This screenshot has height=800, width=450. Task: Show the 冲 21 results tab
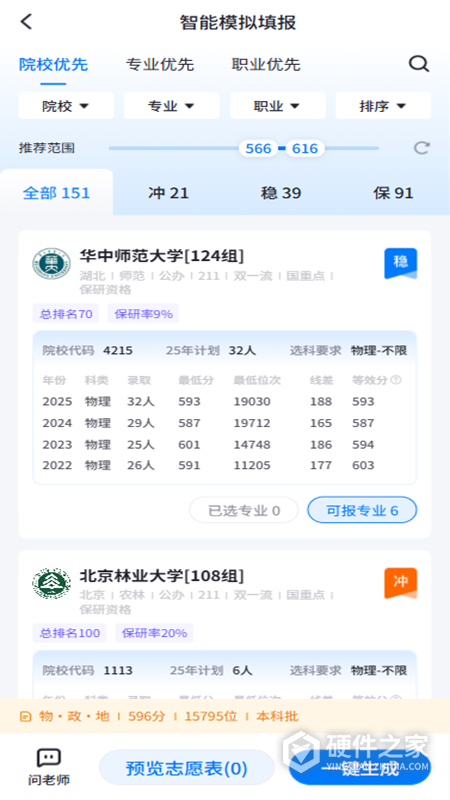coord(168,193)
